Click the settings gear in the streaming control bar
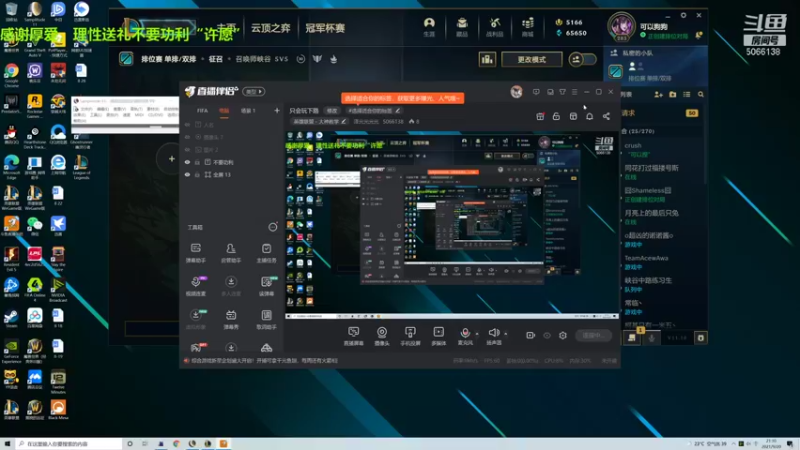800x450 pixels. [563, 335]
